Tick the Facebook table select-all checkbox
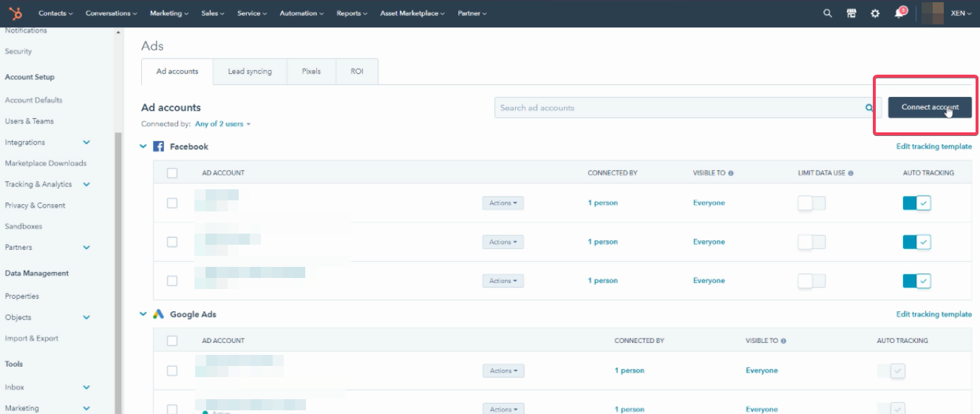Image resolution: width=980 pixels, height=414 pixels. 172,173
